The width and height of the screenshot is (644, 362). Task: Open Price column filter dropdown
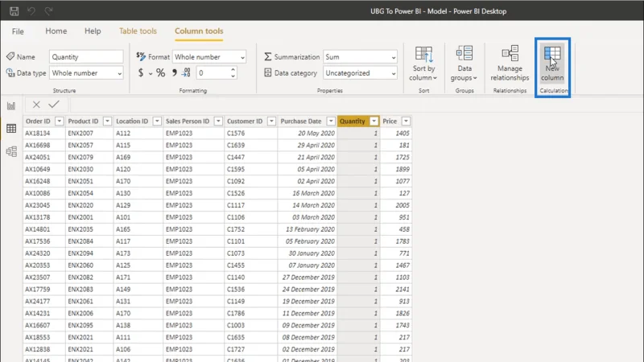(x=406, y=121)
